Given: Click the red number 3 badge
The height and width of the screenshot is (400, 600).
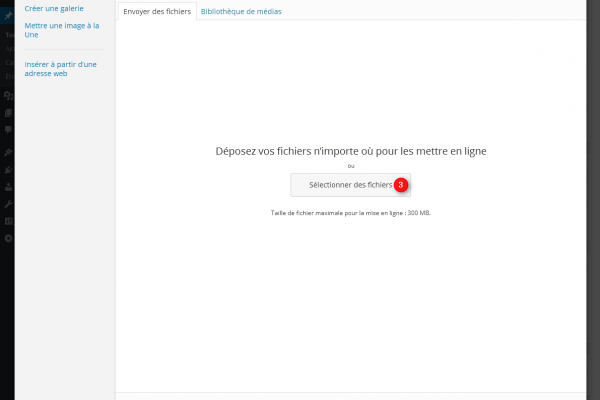Looking at the screenshot, I should pos(400,185).
